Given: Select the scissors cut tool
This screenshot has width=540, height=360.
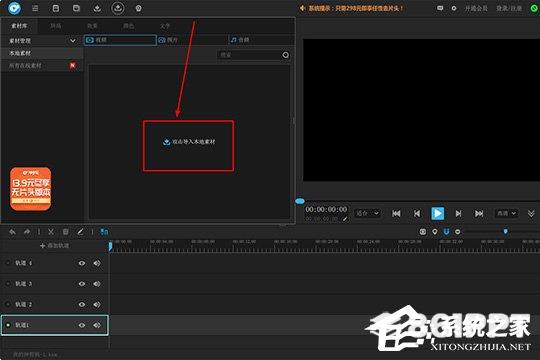Looking at the screenshot, I should (51, 232).
